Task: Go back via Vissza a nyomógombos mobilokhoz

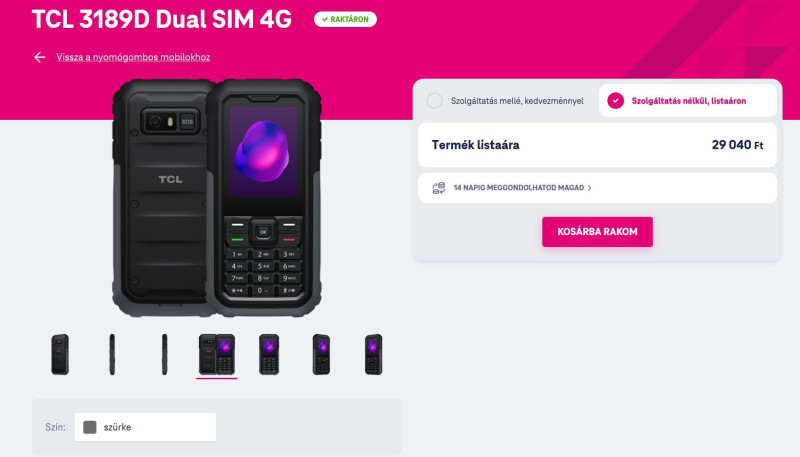Action: pos(133,57)
